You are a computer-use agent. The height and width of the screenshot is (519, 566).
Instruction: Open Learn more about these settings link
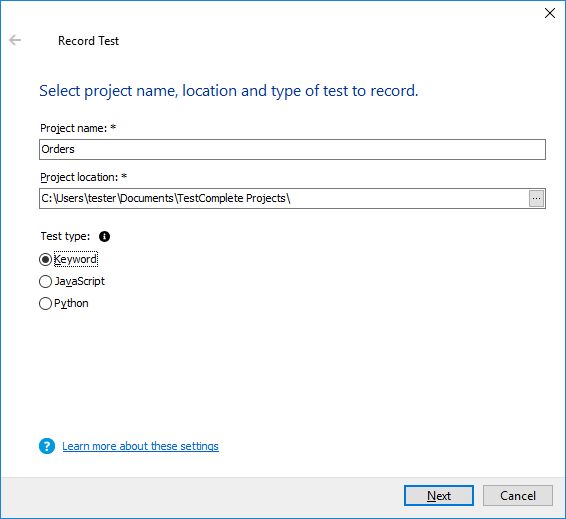(x=140, y=446)
